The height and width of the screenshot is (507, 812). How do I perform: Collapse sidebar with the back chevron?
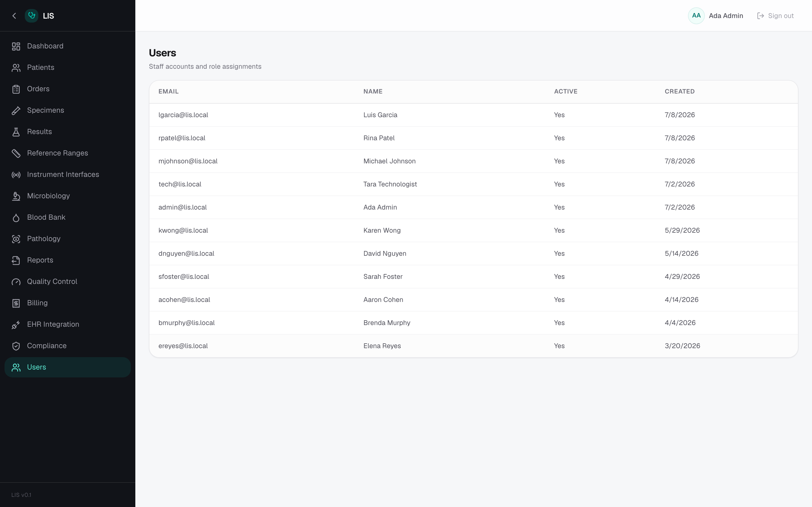(14, 16)
